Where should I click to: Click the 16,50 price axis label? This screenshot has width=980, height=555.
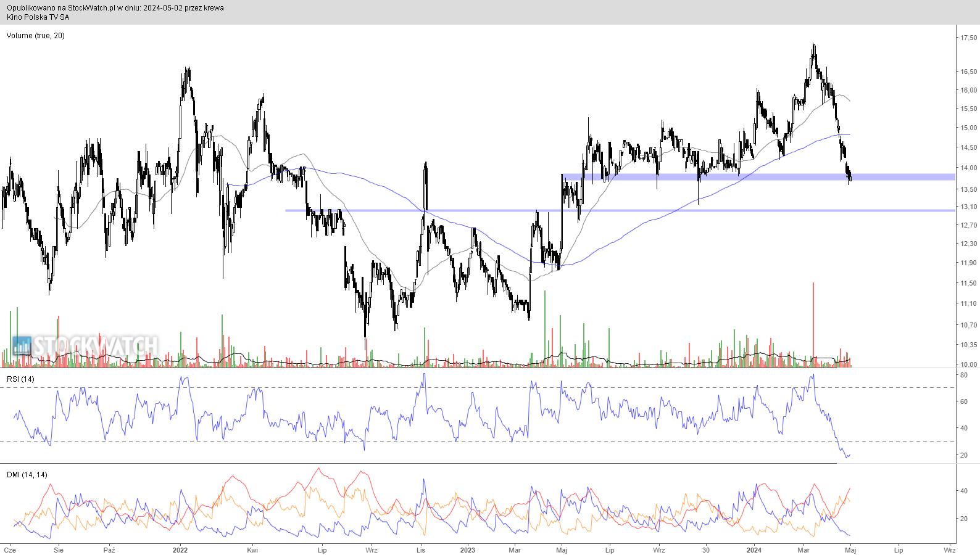tap(968, 72)
